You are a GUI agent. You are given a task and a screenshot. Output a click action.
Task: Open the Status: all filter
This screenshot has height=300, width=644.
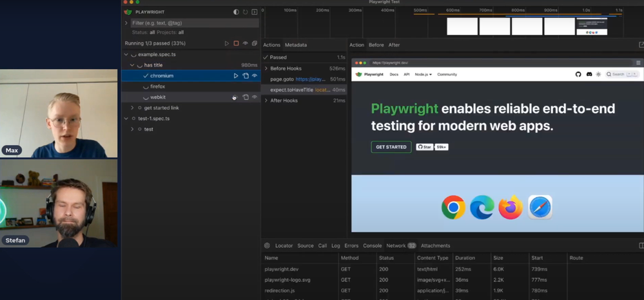click(143, 32)
